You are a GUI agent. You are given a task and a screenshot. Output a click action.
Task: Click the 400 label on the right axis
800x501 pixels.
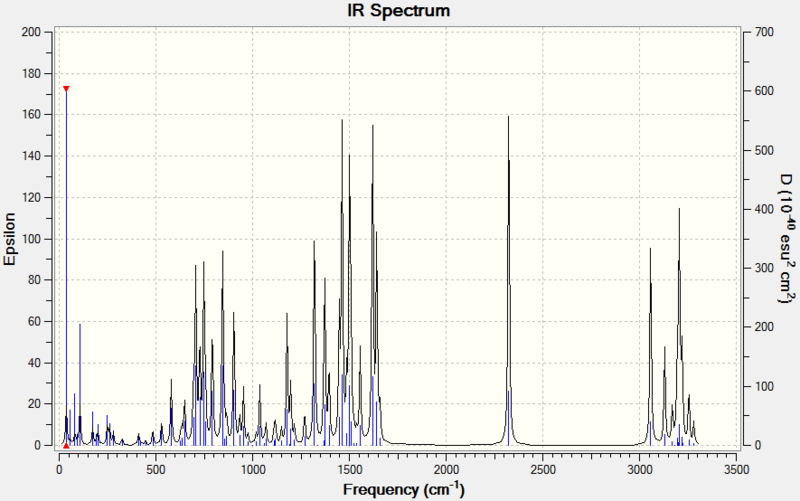tap(764, 209)
